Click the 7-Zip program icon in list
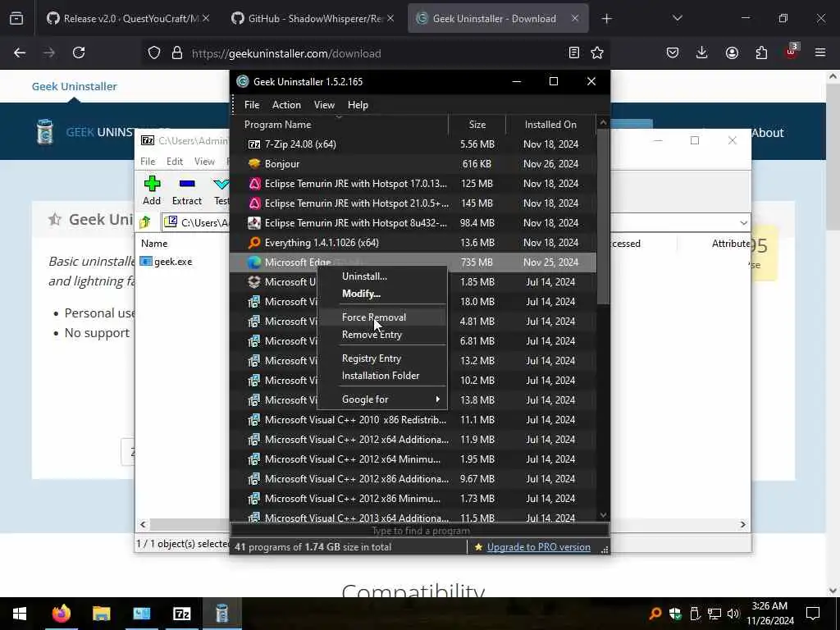 tap(254, 144)
